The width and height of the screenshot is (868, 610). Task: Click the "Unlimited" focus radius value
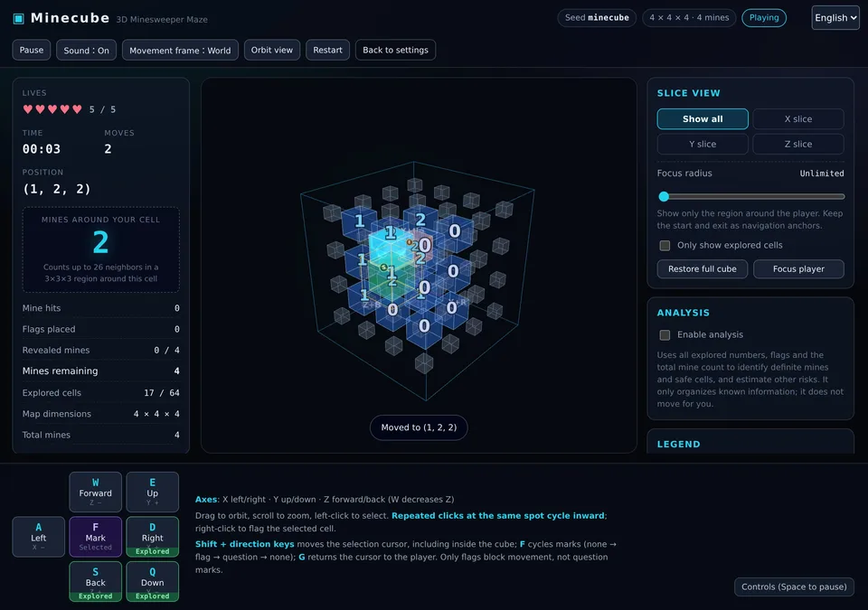coord(822,174)
